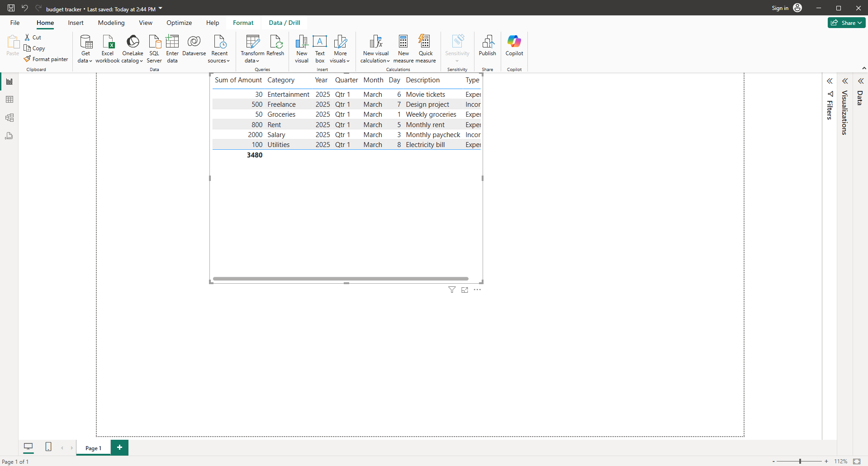Screen dimensions: 868x466
Task: Import an Excel workbook
Action: click(x=108, y=48)
